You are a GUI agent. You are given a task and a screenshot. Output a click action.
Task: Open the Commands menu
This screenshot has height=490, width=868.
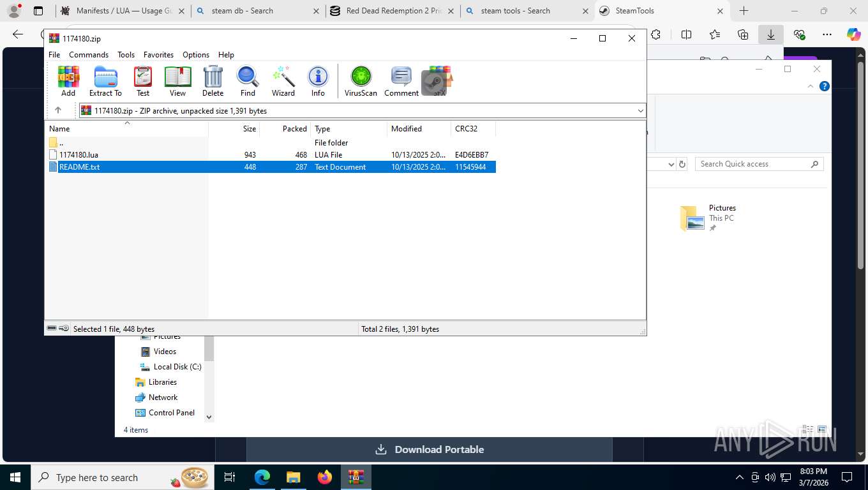point(89,55)
